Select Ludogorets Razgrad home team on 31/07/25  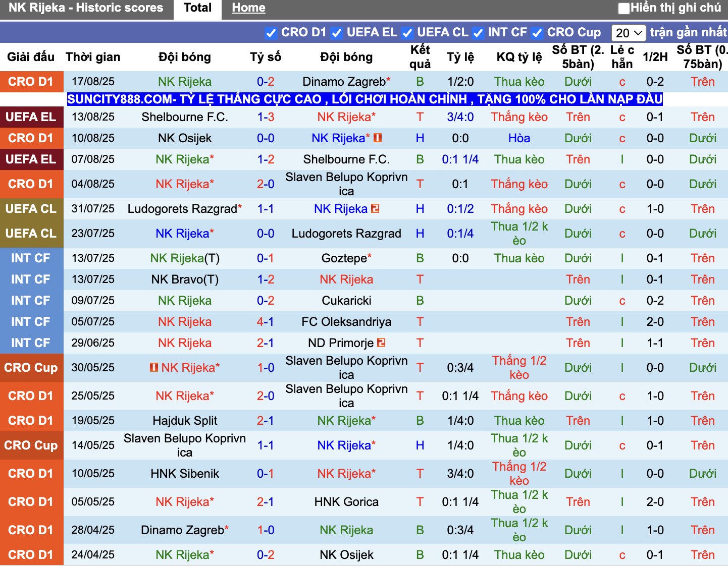click(185, 209)
